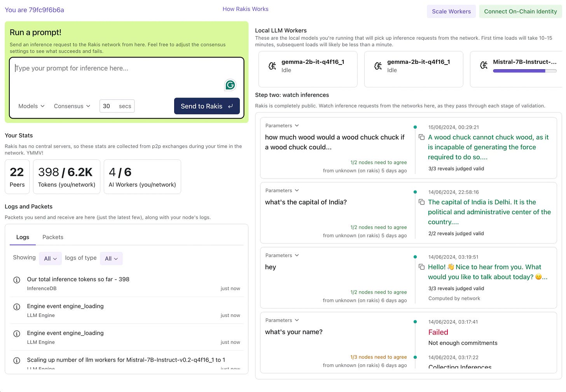Viewport: 566px width, 392px height.
Task: Click 'Computed by network' text
Action: 454,299
